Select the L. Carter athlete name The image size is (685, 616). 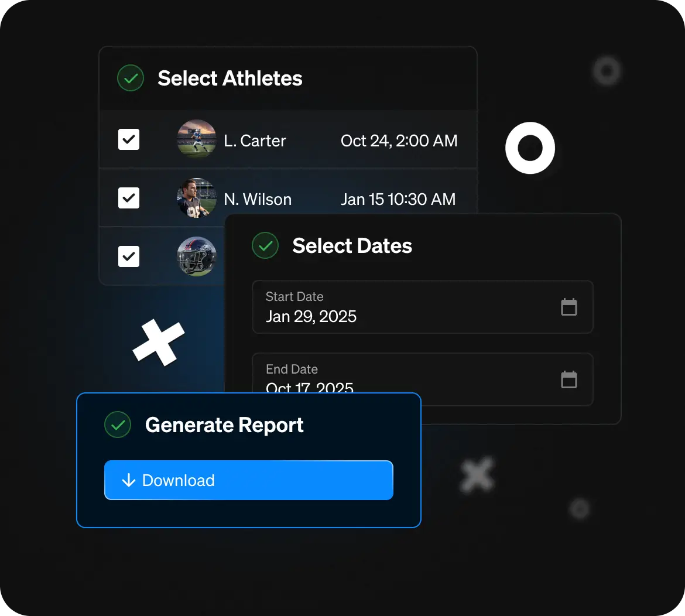click(x=255, y=141)
